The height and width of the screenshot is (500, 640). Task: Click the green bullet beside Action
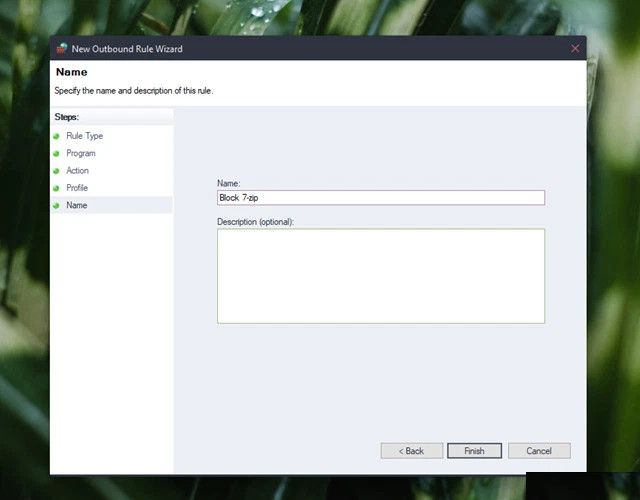(x=57, y=171)
